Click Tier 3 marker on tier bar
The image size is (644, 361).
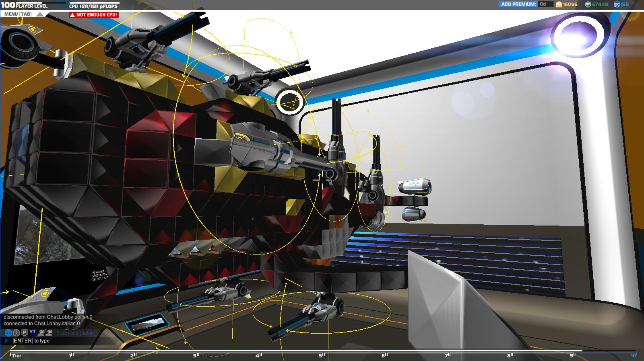(196, 355)
